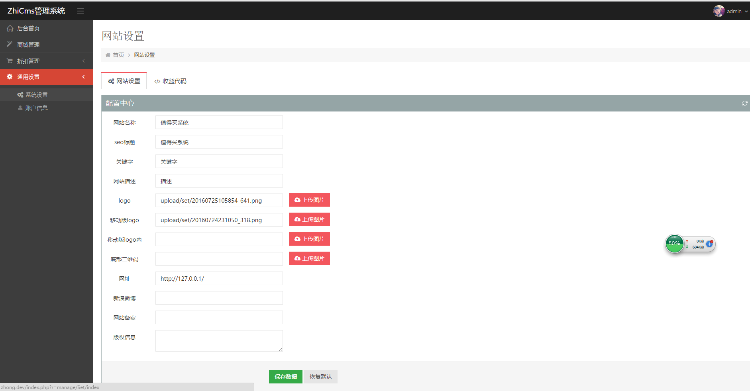Click the logo path input ending 641.png
The height and width of the screenshot is (391, 750).
coord(219,200)
